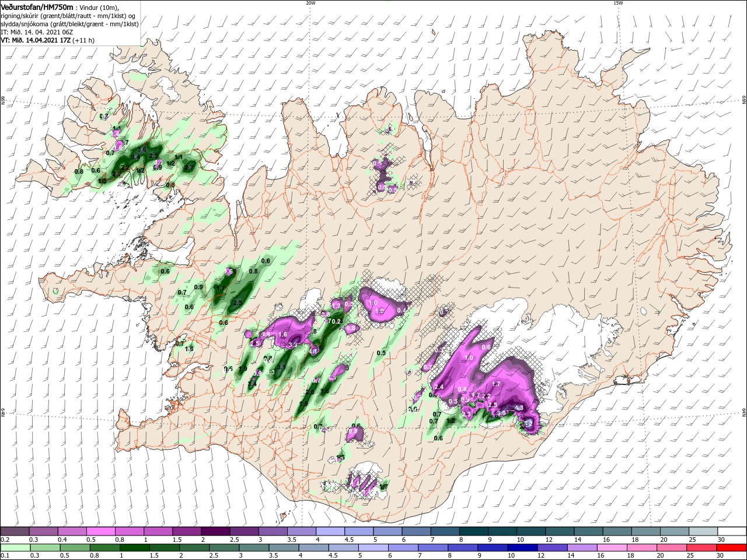Click the line starting 'slydda/snjókoma (grátt/bleikt/grænt'

click(70, 24)
